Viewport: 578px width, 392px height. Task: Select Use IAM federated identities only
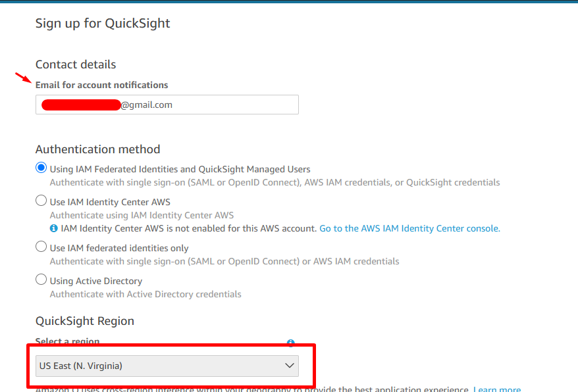click(41, 247)
